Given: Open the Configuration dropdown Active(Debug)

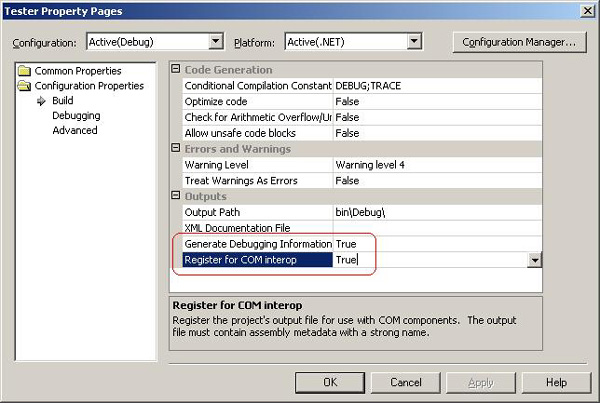Looking at the screenshot, I should click(x=216, y=41).
